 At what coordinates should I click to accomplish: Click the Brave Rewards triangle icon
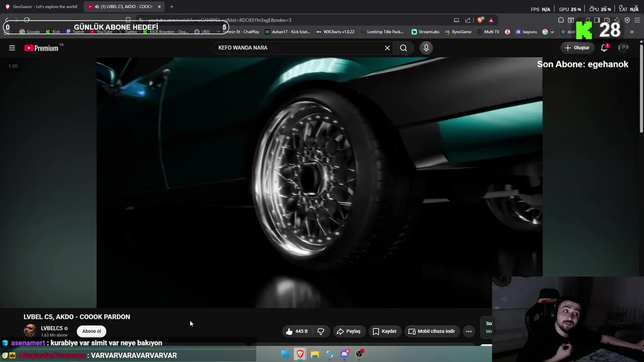point(491,20)
